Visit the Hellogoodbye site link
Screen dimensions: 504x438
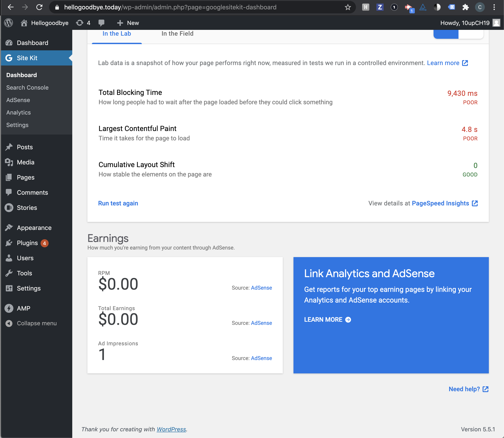[45, 23]
